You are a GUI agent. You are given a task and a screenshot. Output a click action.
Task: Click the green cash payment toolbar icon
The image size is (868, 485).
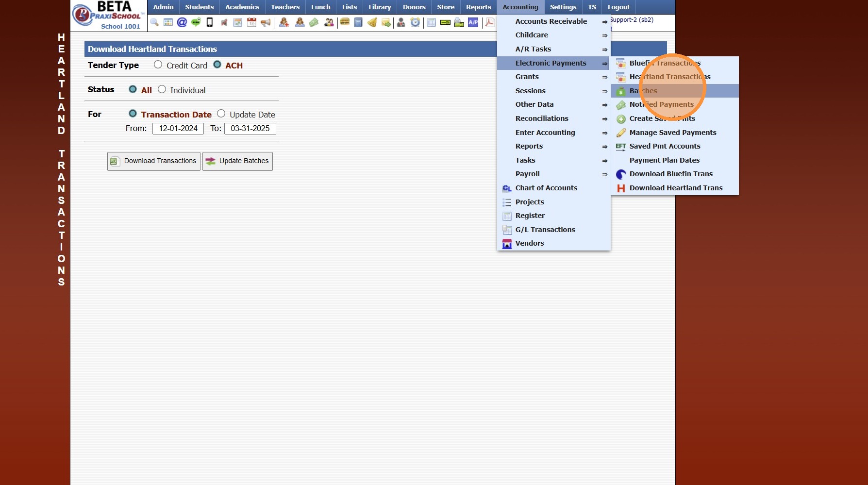314,22
